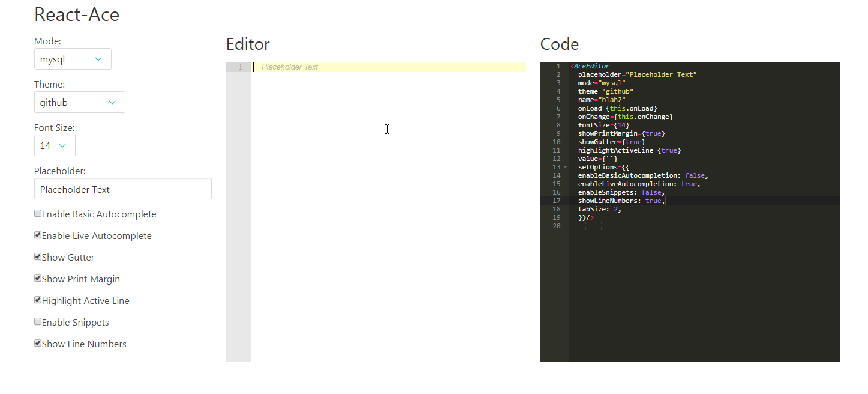Click the enableBasicAutocompletion: false code line
Viewport: 868px width, 394px height.
click(x=644, y=175)
